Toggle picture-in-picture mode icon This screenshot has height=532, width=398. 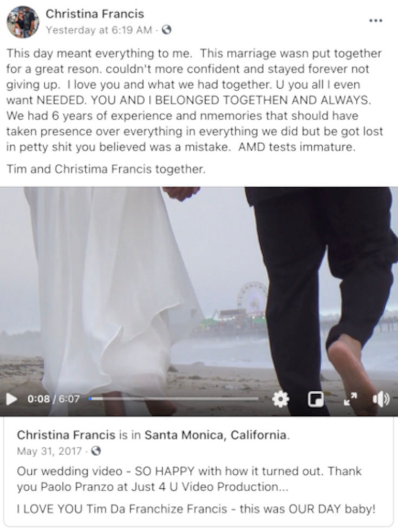(x=316, y=399)
